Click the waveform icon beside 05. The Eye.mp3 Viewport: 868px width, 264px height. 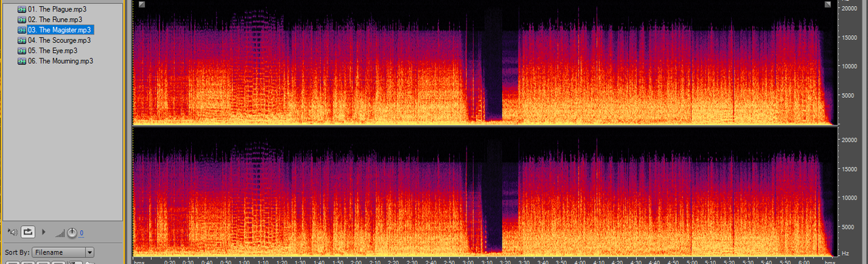coord(22,50)
